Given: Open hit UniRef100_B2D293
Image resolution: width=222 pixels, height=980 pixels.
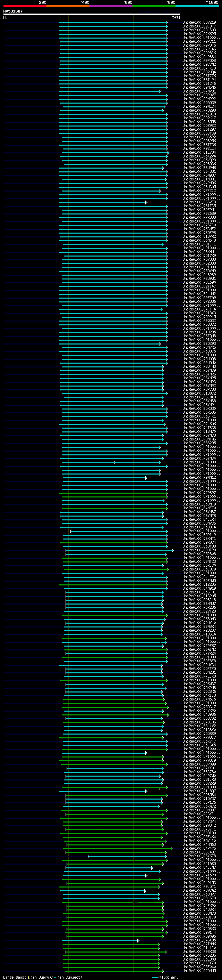Looking at the screenshot, I should 199,343.
